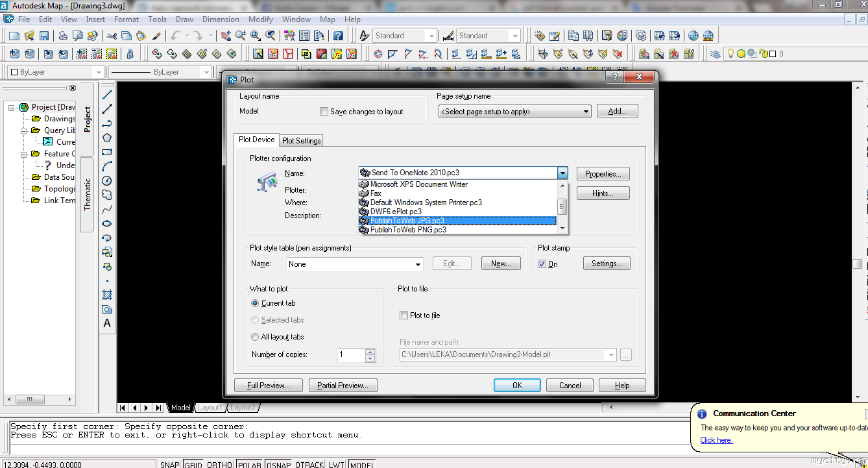Click the Add page setup button

tap(618, 112)
